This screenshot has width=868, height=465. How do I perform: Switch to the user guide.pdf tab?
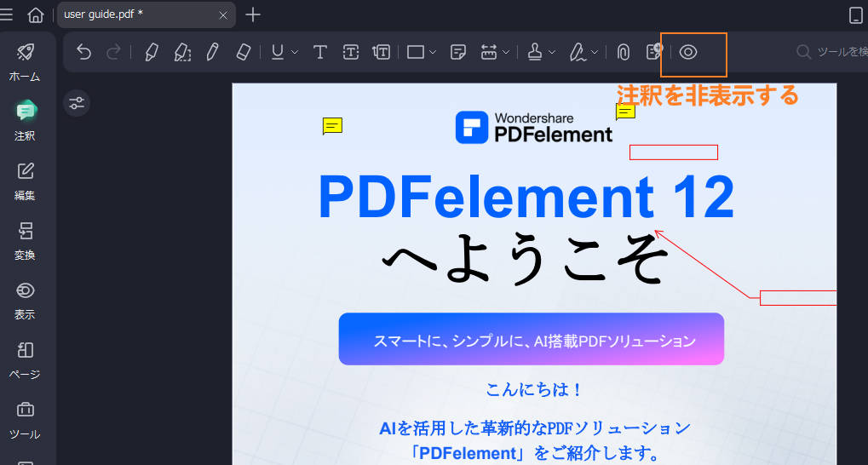click(147, 15)
